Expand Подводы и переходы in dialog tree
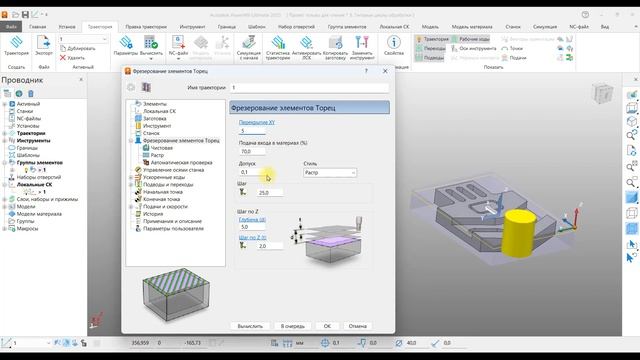Viewport: 640px width, 360px height. point(131,185)
